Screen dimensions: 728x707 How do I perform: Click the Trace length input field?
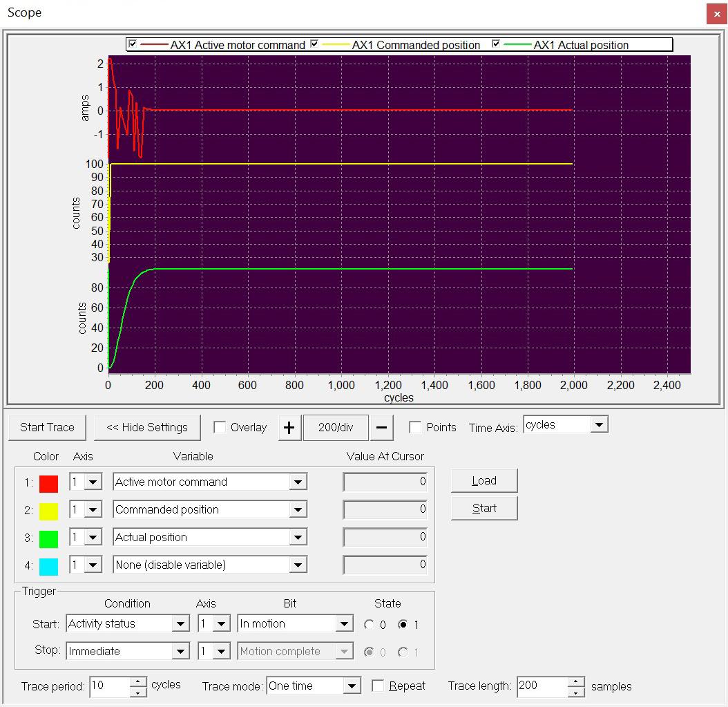[x=542, y=686]
